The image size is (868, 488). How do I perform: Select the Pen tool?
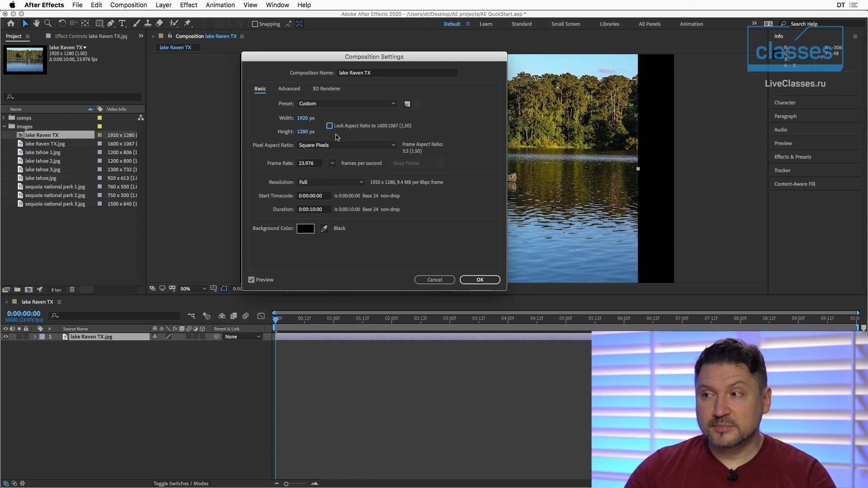(x=111, y=23)
